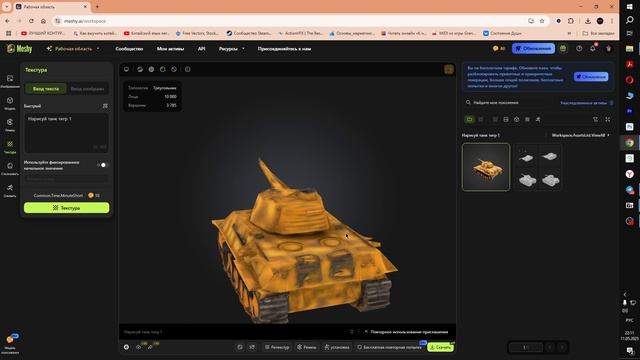Click the settings circle icon at the viewport bottom left
Viewport: 640px width, 360px height.
[127, 347]
